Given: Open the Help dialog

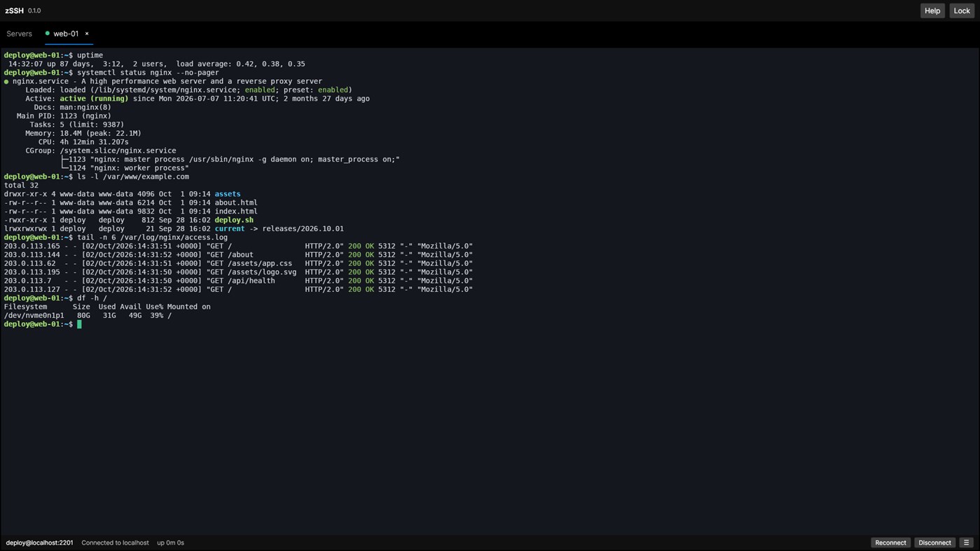Looking at the screenshot, I should [932, 11].
